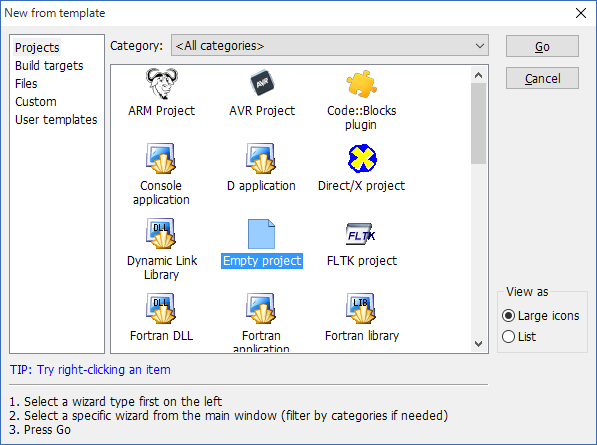
Task: Select the Empty project page icon
Action: [261, 234]
